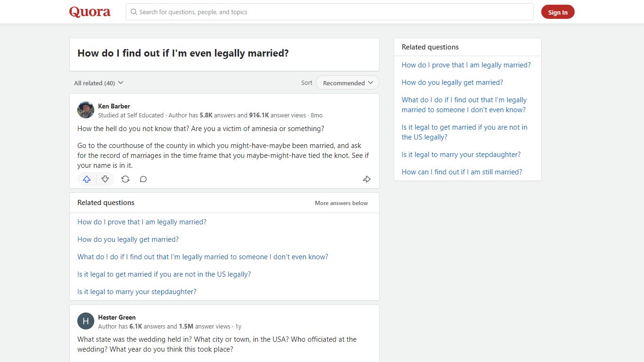
Task: Share Ken Barber's answer via arrow icon
Action: point(367,179)
